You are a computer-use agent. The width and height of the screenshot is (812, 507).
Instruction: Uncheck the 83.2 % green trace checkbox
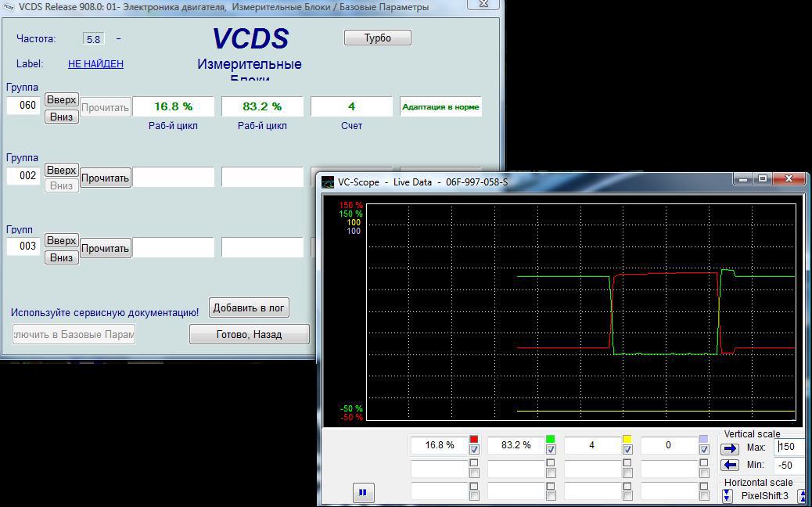coord(551,450)
